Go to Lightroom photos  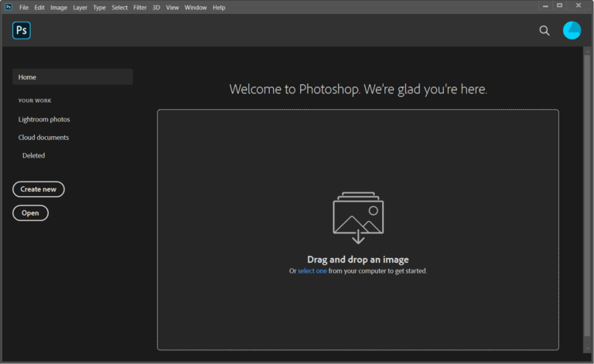44,119
